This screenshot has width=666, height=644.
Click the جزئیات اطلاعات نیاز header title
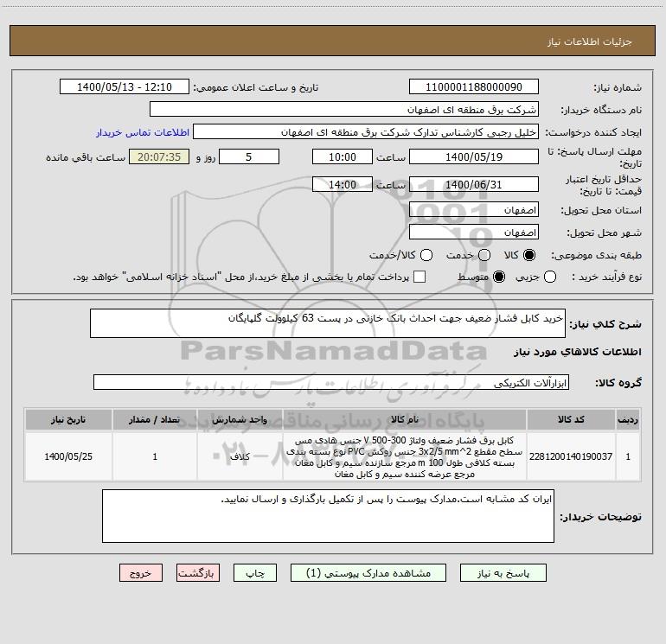click(x=590, y=41)
